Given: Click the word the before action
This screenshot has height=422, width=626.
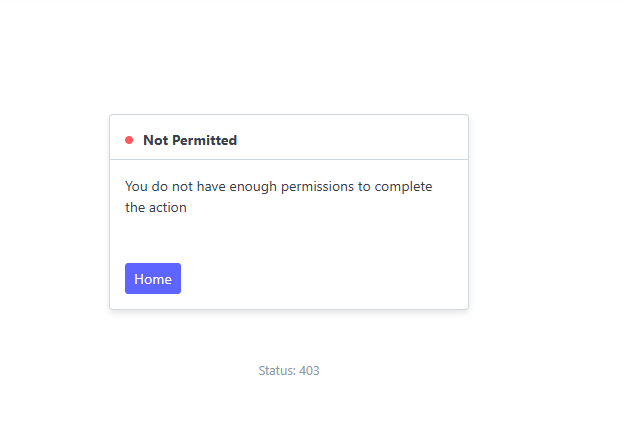Looking at the screenshot, I should 135,208.
